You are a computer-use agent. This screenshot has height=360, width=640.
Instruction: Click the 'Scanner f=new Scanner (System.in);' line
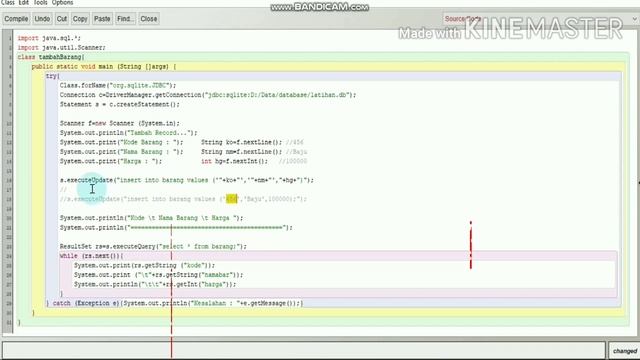[x=120, y=123]
